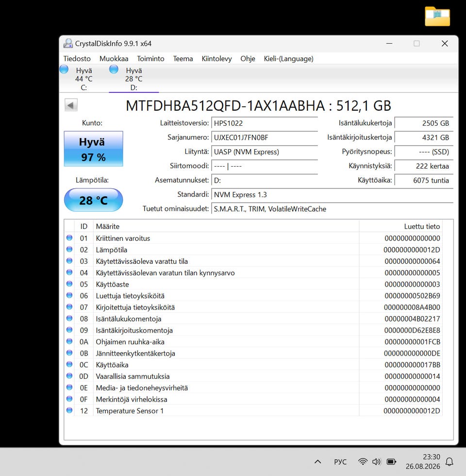Open the Ohje menu
Screen dimensions: 466x476
pyautogui.click(x=248, y=59)
